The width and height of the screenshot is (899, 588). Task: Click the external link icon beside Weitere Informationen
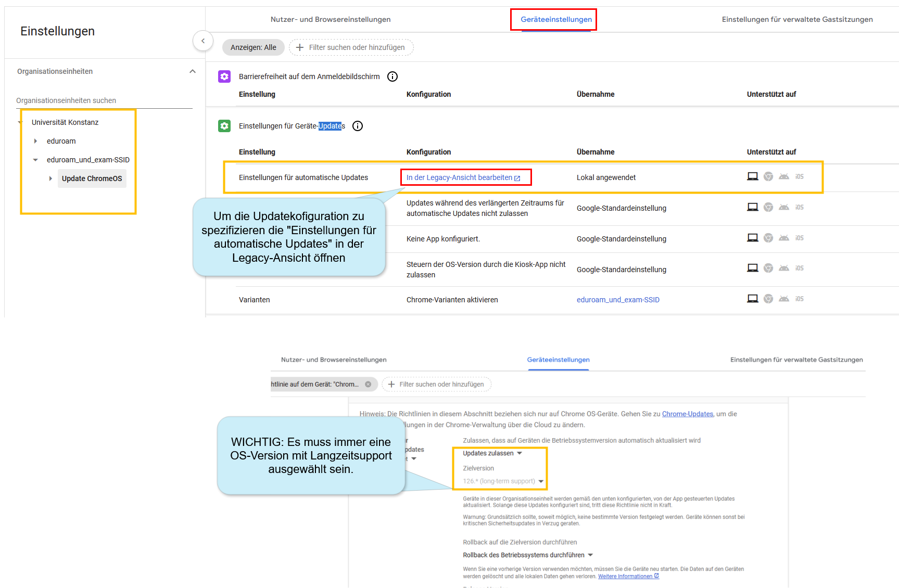pyautogui.click(x=656, y=576)
